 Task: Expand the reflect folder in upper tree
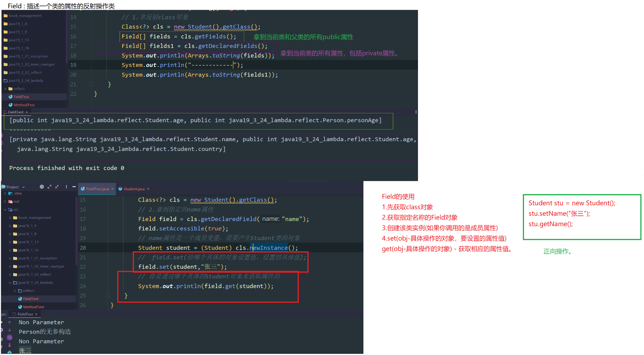pos(5,89)
